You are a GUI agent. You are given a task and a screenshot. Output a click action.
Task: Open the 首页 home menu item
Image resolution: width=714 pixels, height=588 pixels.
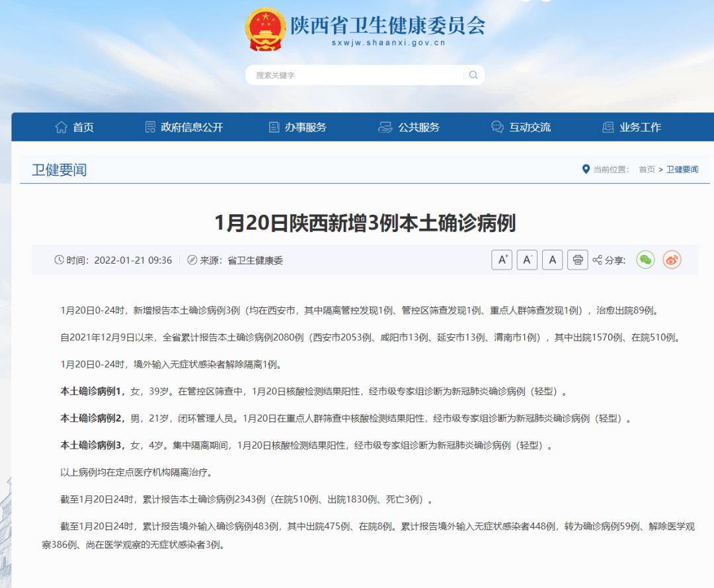pyautogui.click(x=74, y=127)
